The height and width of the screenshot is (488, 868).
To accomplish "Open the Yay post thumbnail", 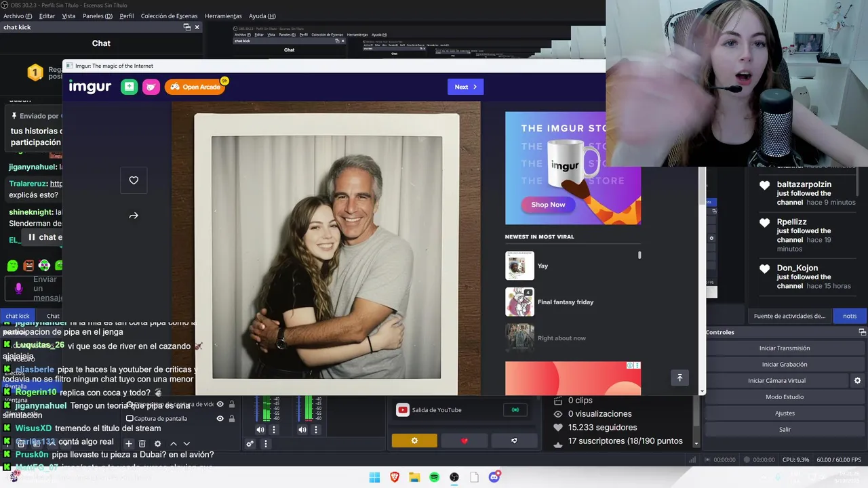I will tap(519, 266).
